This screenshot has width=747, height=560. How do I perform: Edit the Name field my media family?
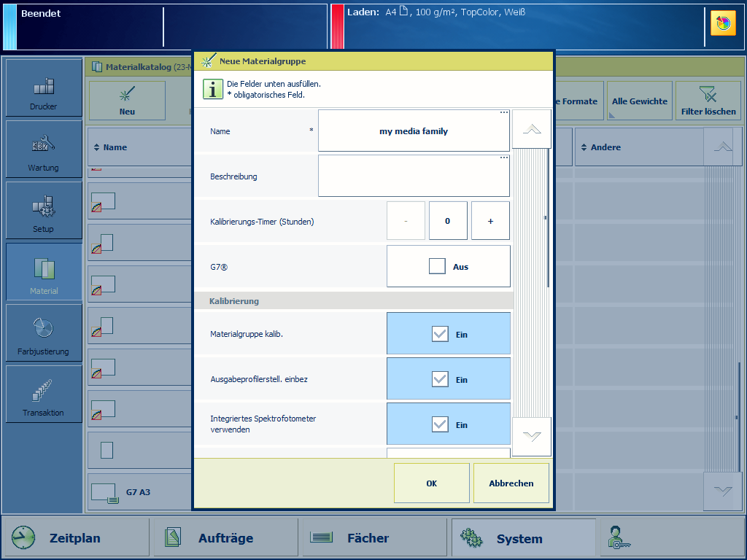[x=414, y=131]
